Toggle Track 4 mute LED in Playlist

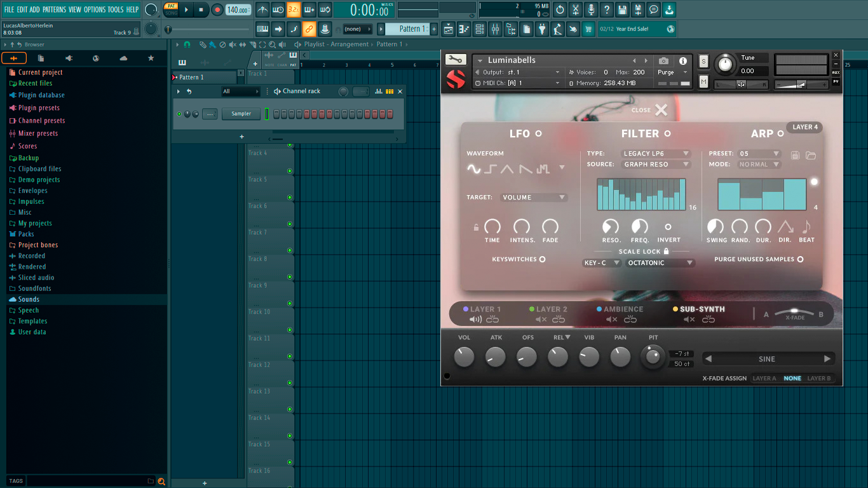[290, 171]
